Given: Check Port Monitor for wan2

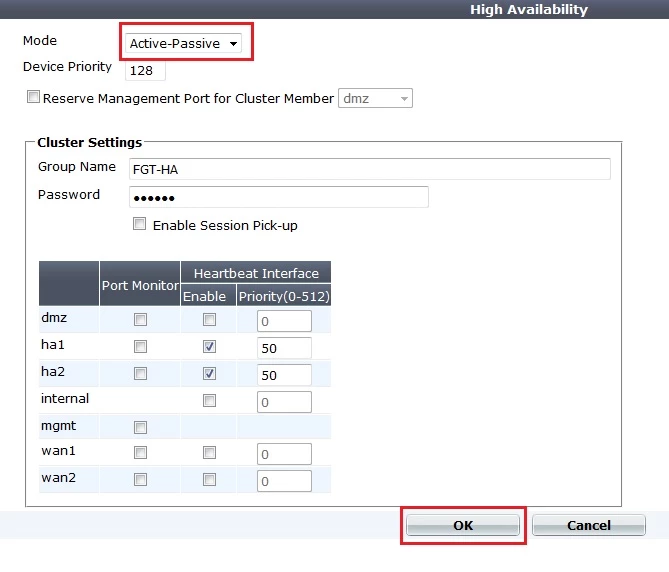Looking at the screenshot, I should pos(140,479).
